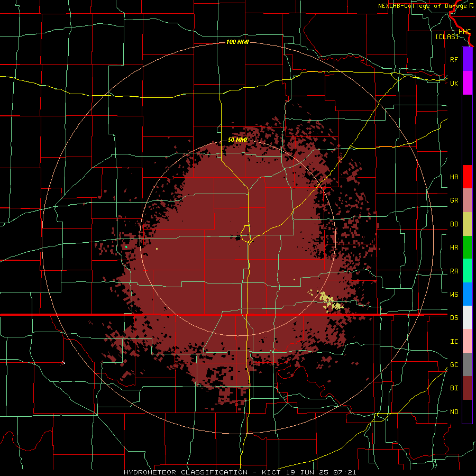The width and height of the screenshot is (476, 476).
Task: Click the '19 JUN 25' date text
Action: coord(306,472)
